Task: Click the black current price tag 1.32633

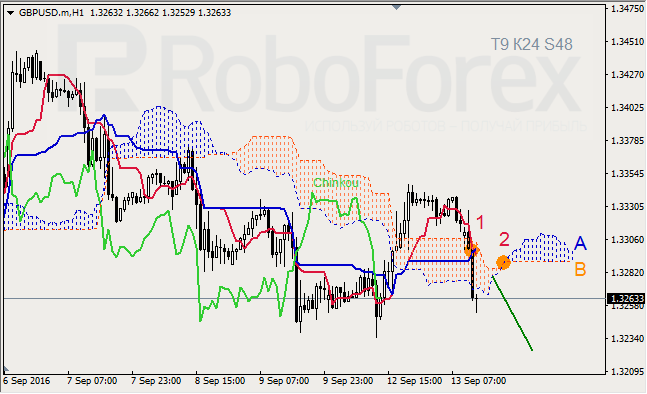Action: [x=627, y=298]
